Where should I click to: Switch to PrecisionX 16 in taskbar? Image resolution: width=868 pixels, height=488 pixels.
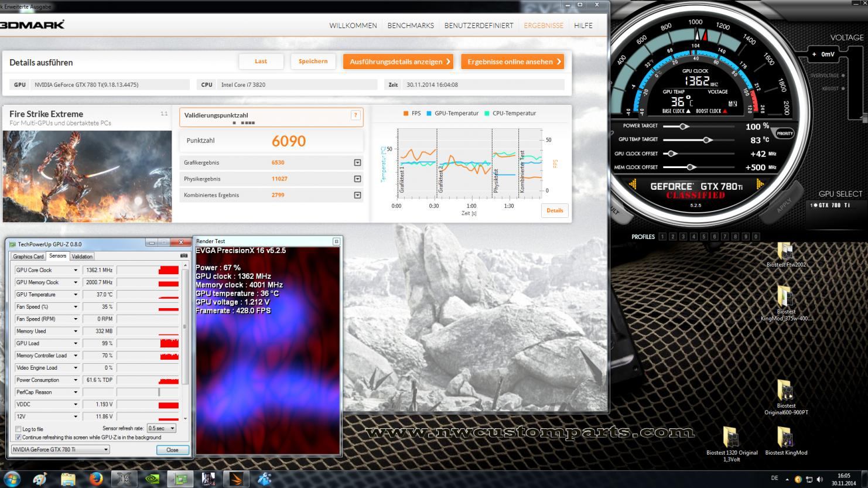pos(124,479)
